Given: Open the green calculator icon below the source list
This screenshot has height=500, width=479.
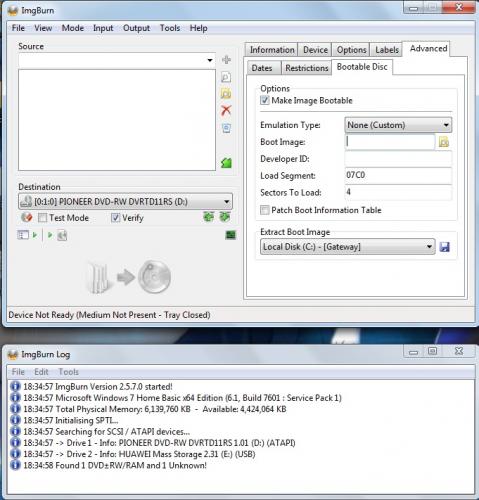Looking at the screenshot, I should point(226,163).
